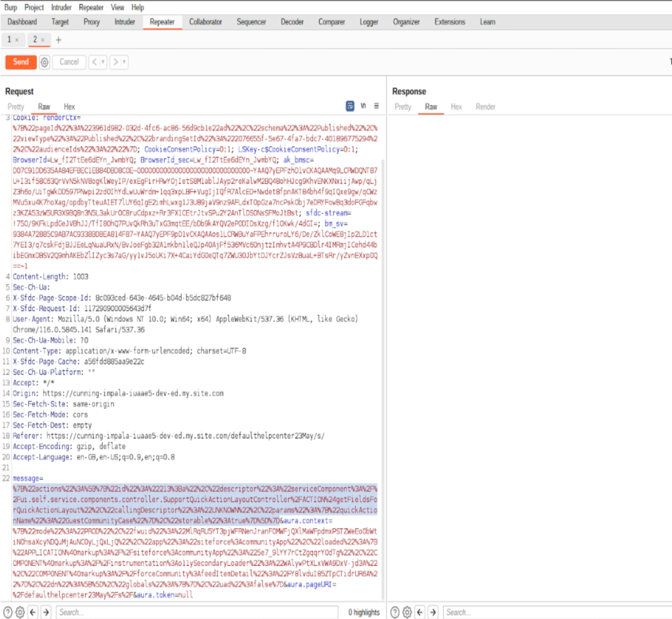Click the X-Sfdc-Request-Id header line
Viewport: 672px width, 619px height.
[82, 309]
